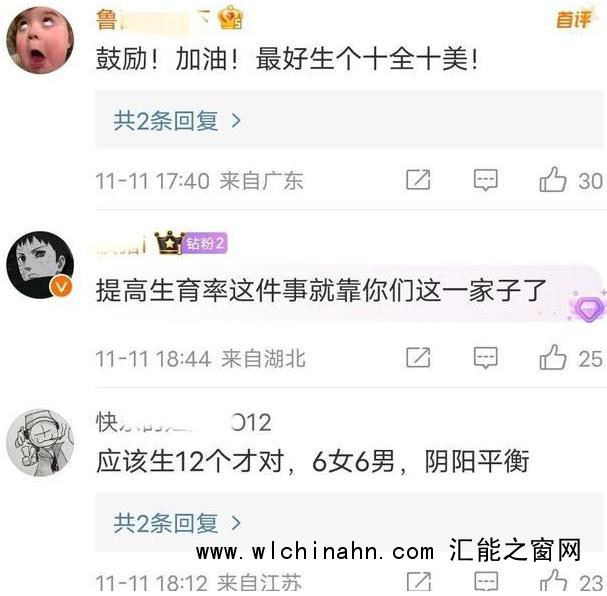Tap the golden crown badge of 鲁 user

[x=230, y=18]
